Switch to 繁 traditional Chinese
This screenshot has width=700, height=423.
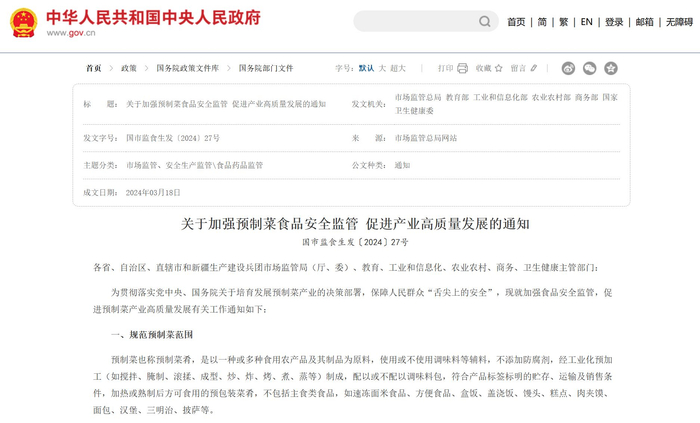coord(563,22)
